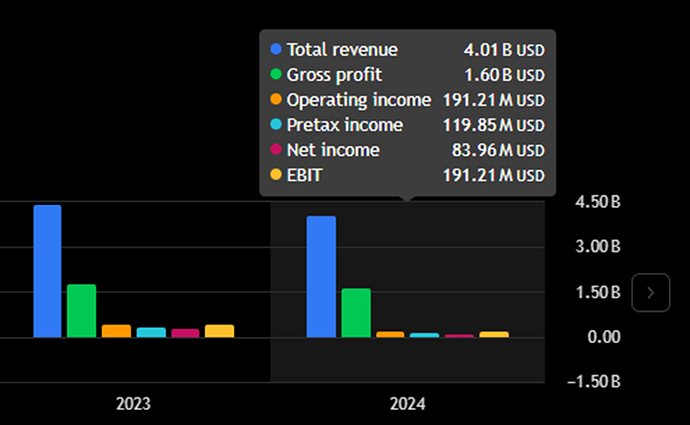The image size is (690, 425).
Task: Select the 2023 Net income red bar
Action: pos(185,333)
